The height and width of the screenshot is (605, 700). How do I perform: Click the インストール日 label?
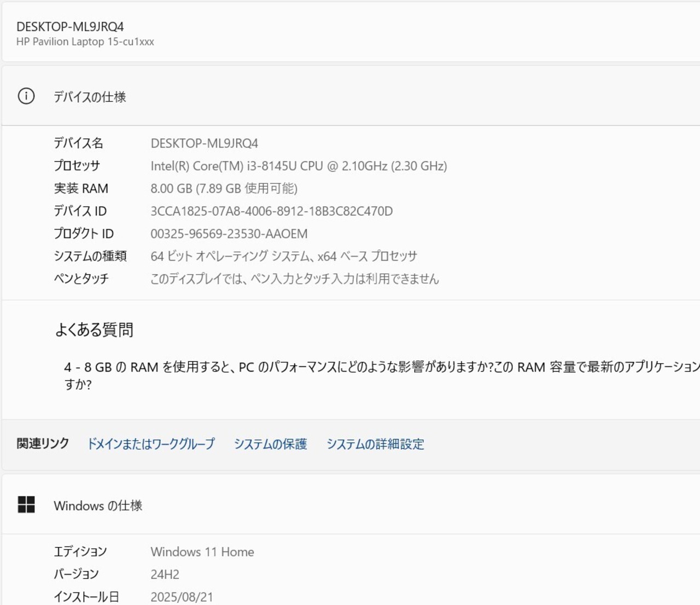coord(86,597)
